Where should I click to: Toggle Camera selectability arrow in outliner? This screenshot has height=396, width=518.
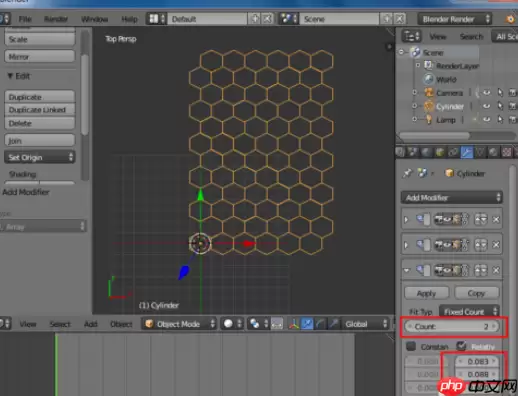(500, 93)
